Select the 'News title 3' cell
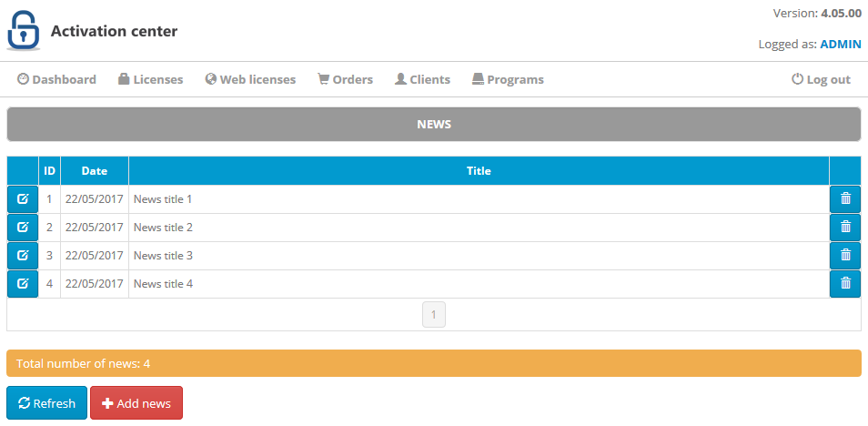The width and height of the screenshot is (868, 426). [479, 256]
